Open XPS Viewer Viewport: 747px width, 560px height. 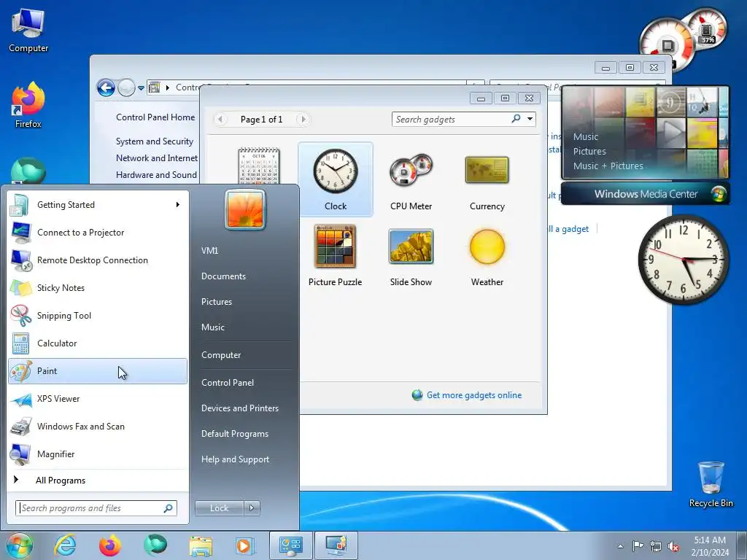point(98,399)
